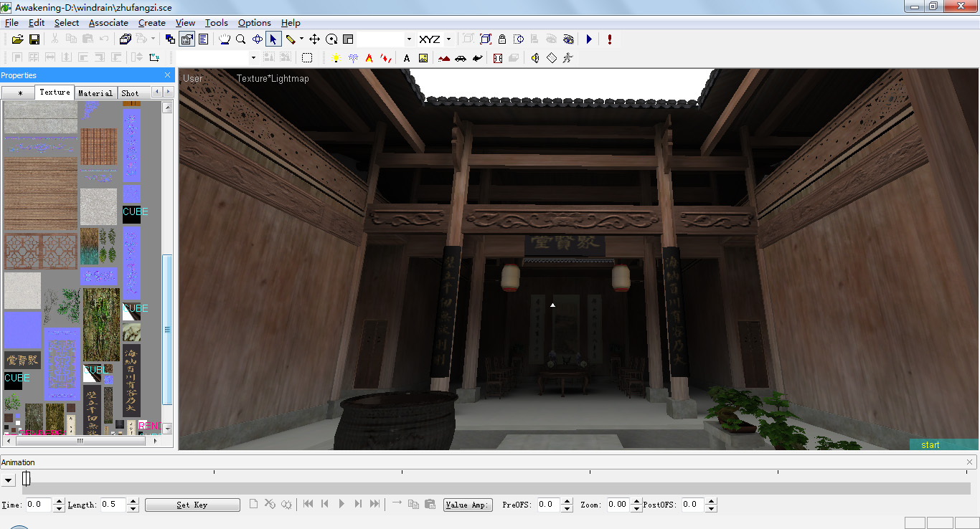Save the current scene
The image size is (980, 529).
(x=34, y=39)
